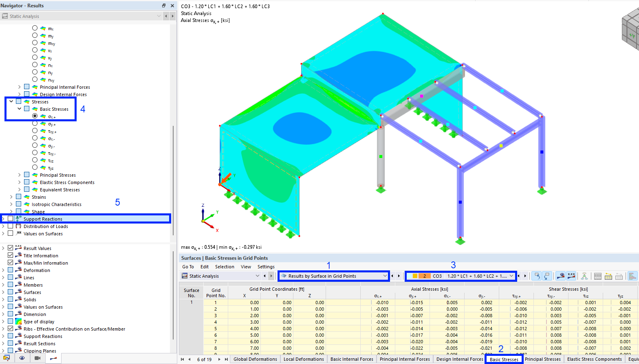The width and height of the screenshot is (639, 364).
Task: Dock or float the Navigator panel
Action: point(164,6)
